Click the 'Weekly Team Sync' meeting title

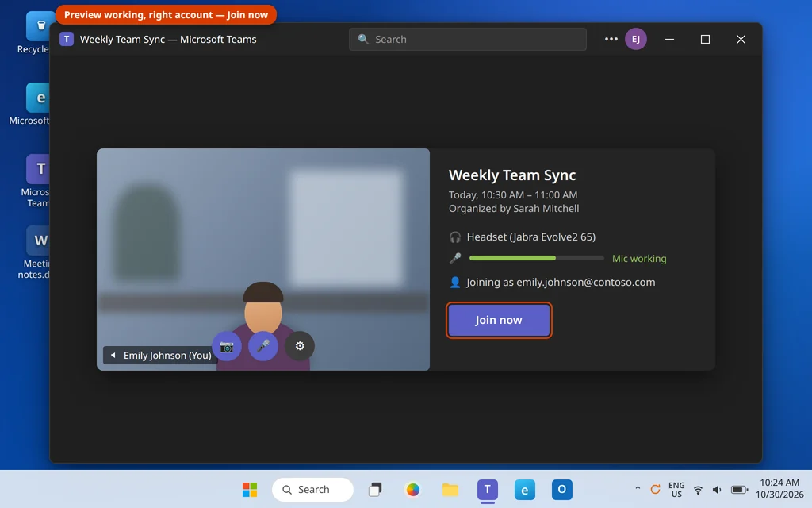pos(511,175)
